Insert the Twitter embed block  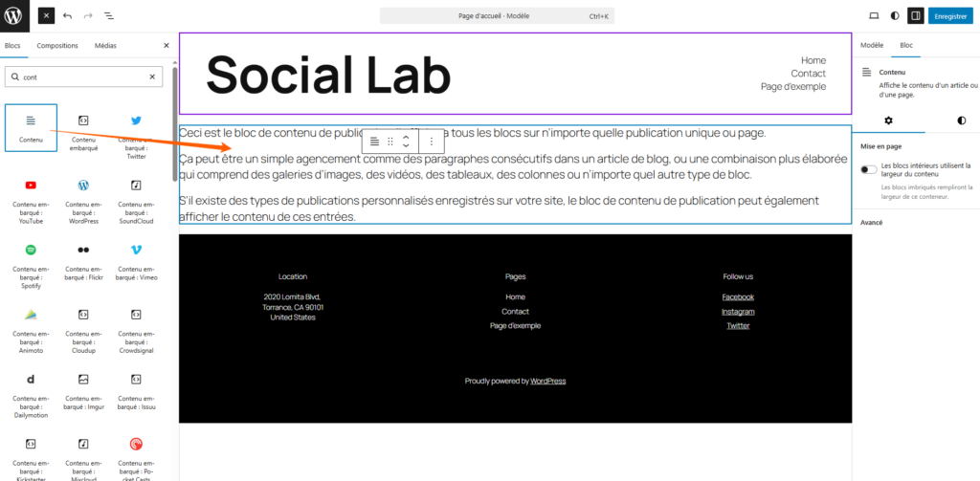tap(136, 135)
